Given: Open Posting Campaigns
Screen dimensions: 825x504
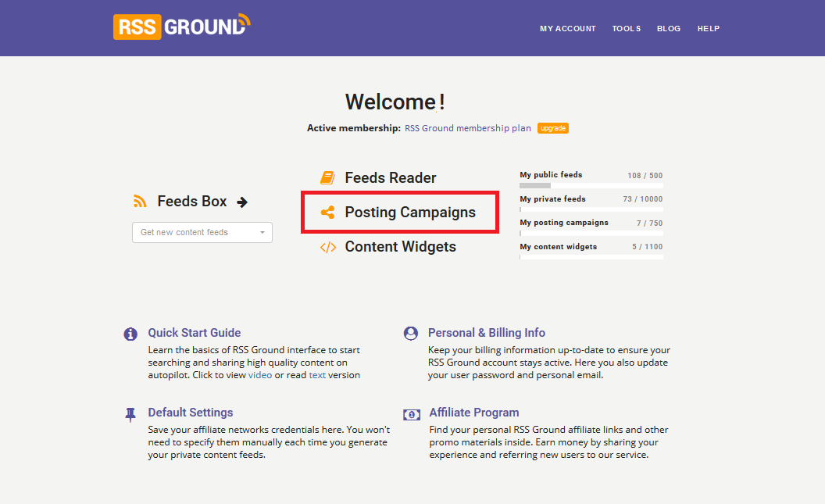Looking at the screenshot, I should click(x=410, y=213).
